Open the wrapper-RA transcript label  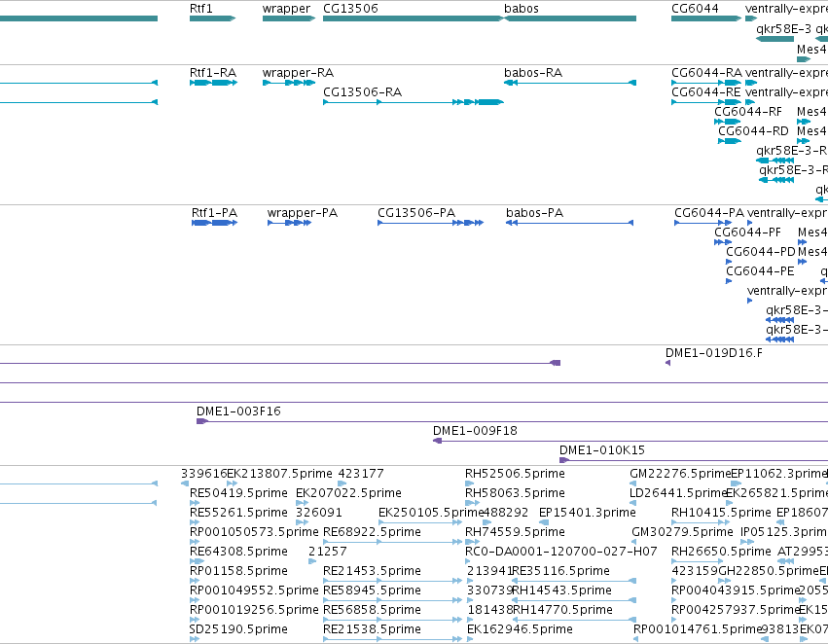(299, 73)
